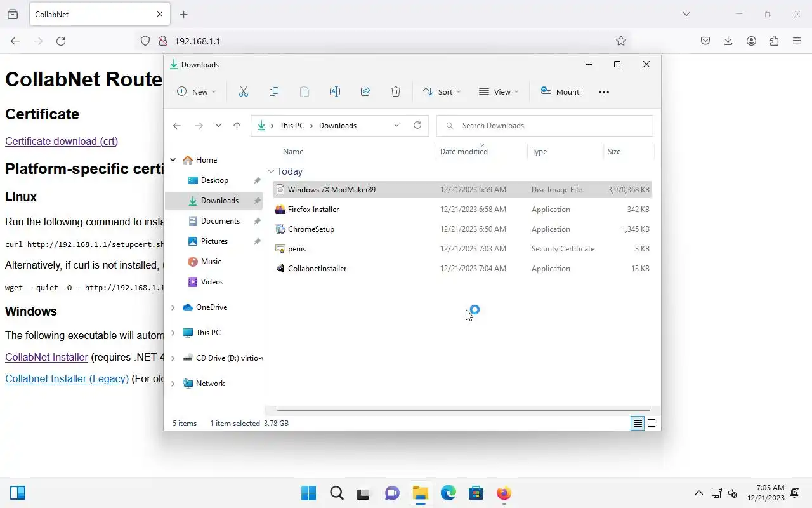Collapse the Home tree node

[173, 160]
